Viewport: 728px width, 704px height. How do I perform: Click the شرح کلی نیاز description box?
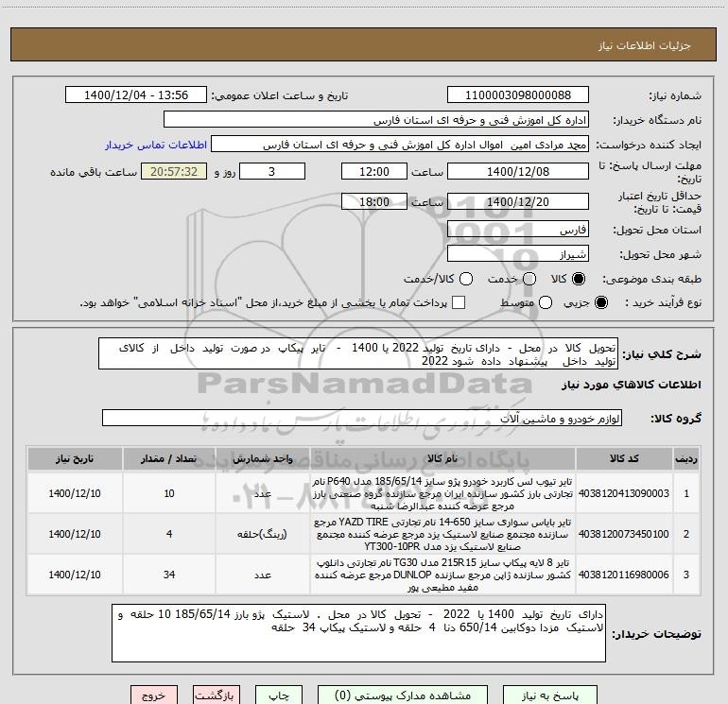coord(358,354)
